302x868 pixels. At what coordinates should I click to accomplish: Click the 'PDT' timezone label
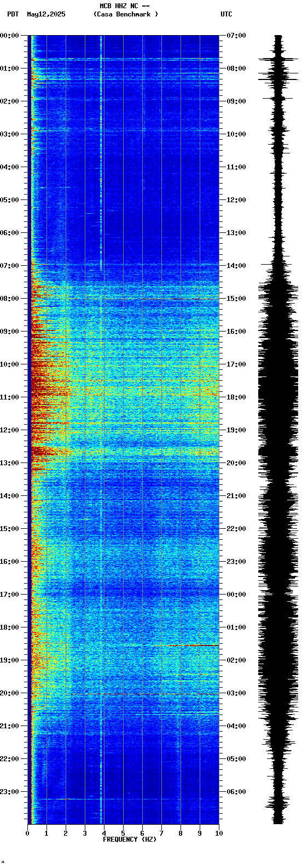[13, 14]
